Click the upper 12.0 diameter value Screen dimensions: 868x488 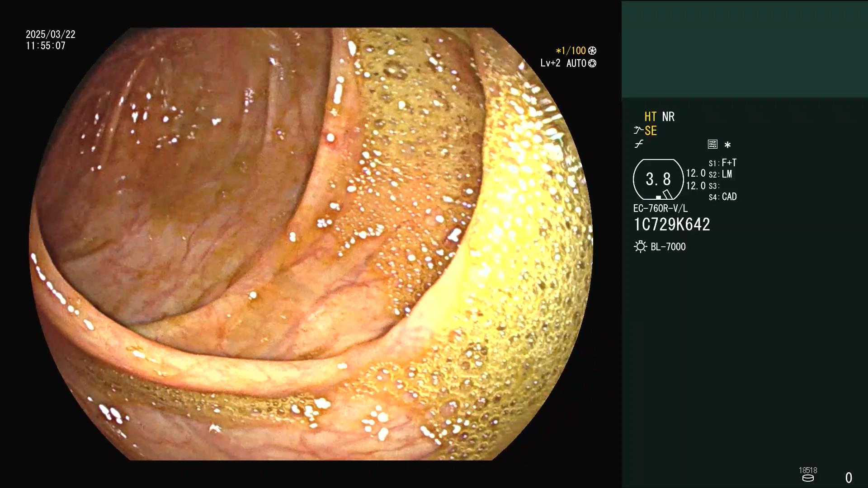click(x=696, y=174)
